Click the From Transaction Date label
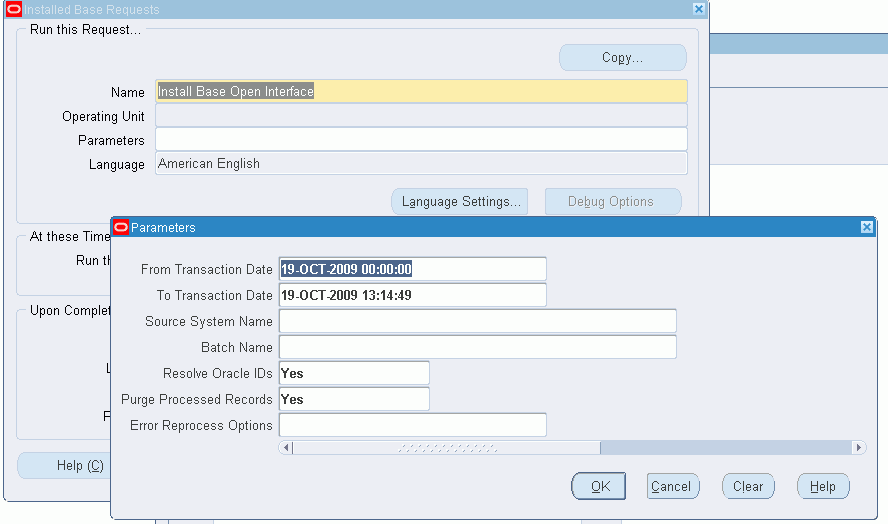Screen dimensions: 888x524 pos(207,269)
